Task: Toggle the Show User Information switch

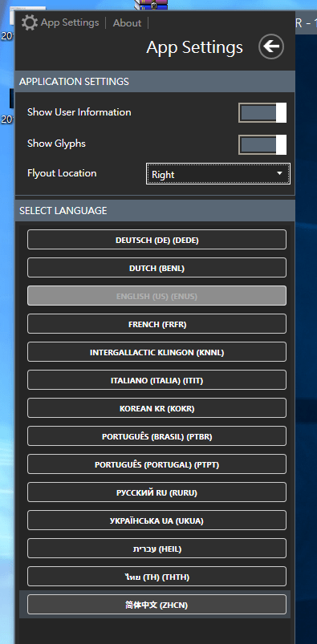Action: [262, 112]
